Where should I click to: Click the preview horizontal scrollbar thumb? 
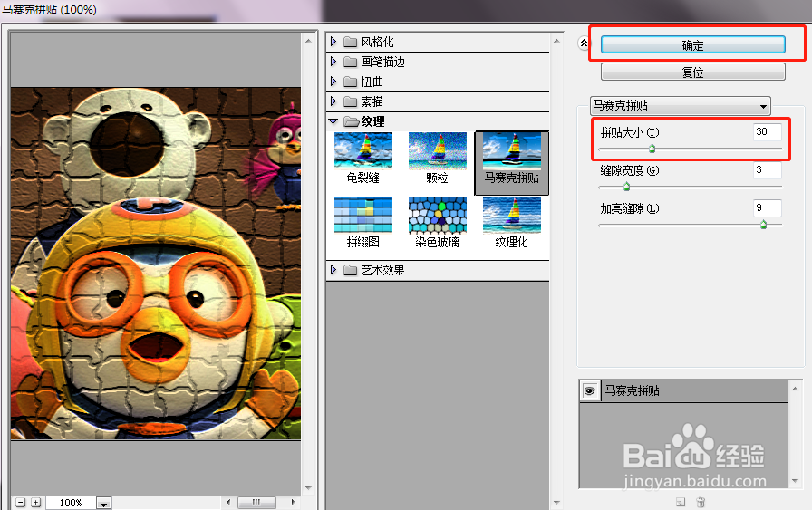[256, 502]
